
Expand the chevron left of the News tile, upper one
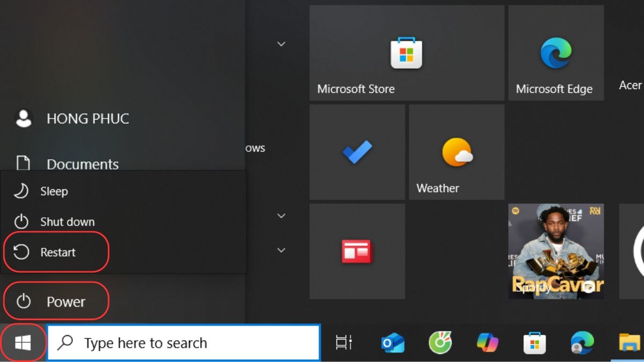[x=281, y=216]
